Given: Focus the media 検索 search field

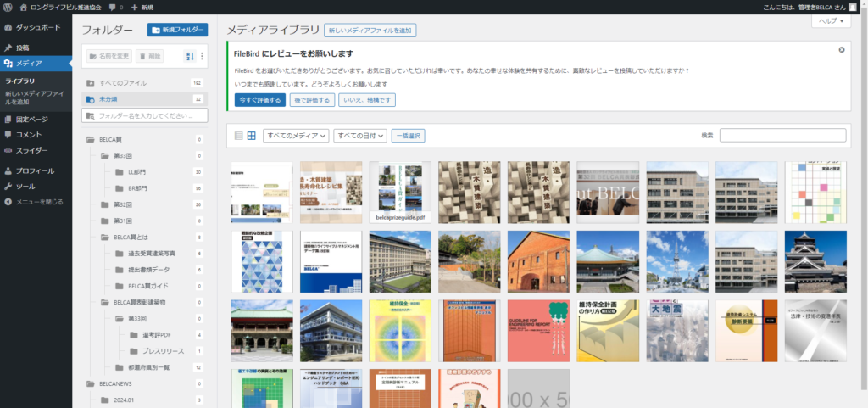Looking at the screenshot, I should click(x=782, y=135).
